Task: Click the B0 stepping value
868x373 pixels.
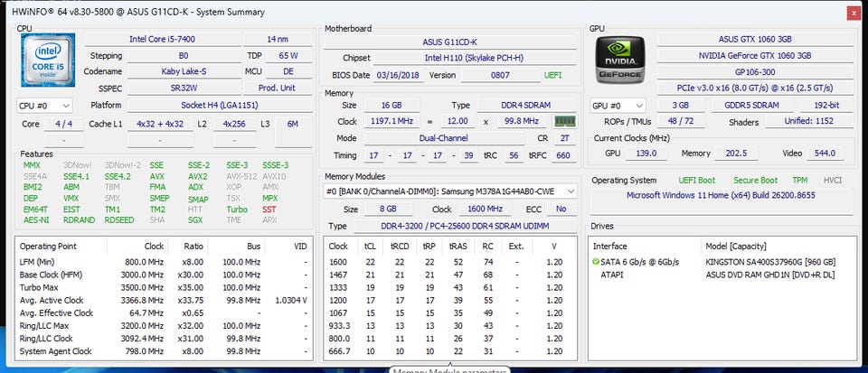Action: tap(184, 56)
